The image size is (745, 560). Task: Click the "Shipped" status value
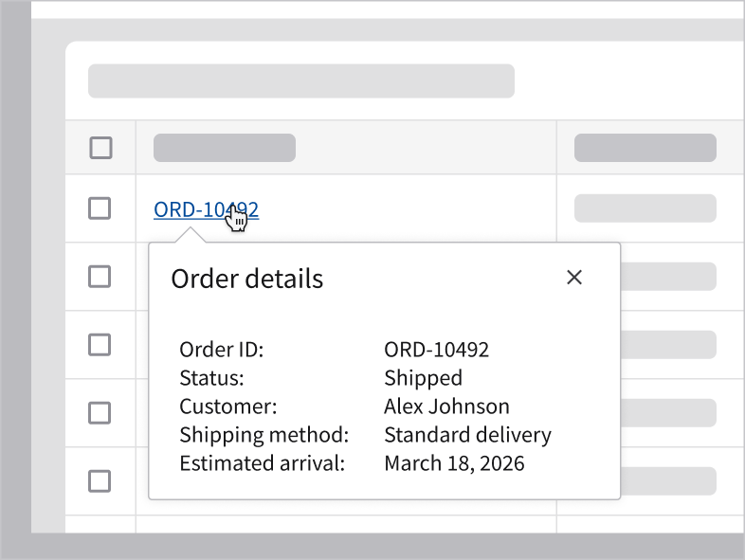coord(423,378)
